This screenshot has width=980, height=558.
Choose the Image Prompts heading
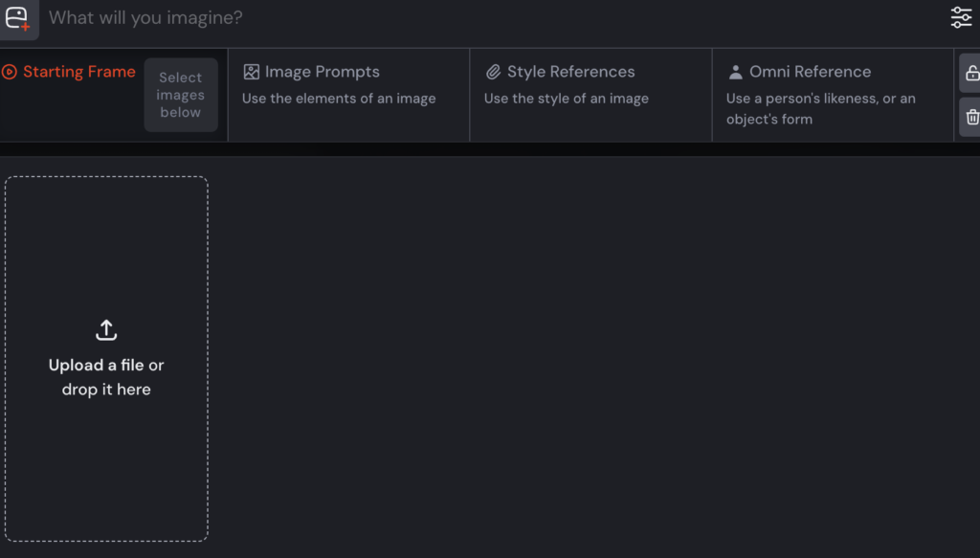[322, 72]
